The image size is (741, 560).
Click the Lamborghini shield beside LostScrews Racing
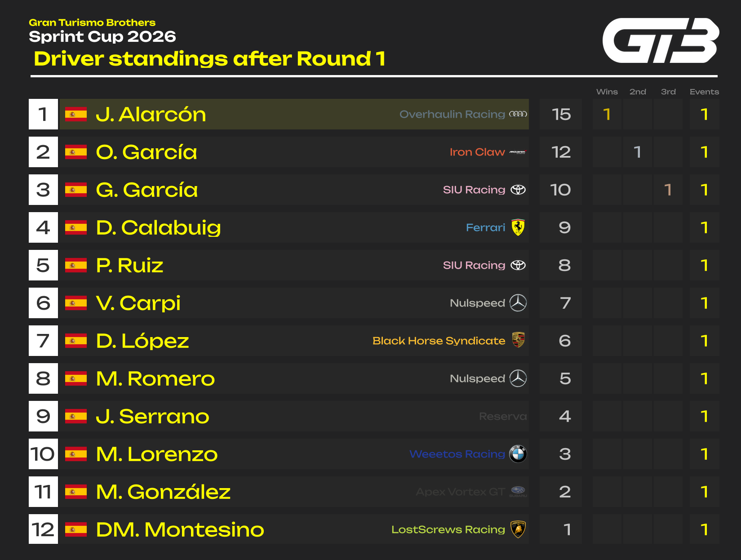[x=518, y=529]
